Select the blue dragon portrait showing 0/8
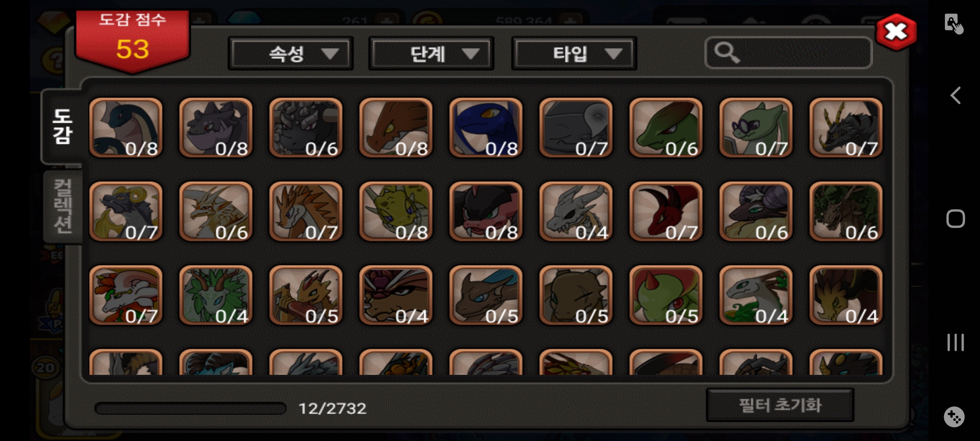Screen dimensions: 980x441 tap(486, 128)
